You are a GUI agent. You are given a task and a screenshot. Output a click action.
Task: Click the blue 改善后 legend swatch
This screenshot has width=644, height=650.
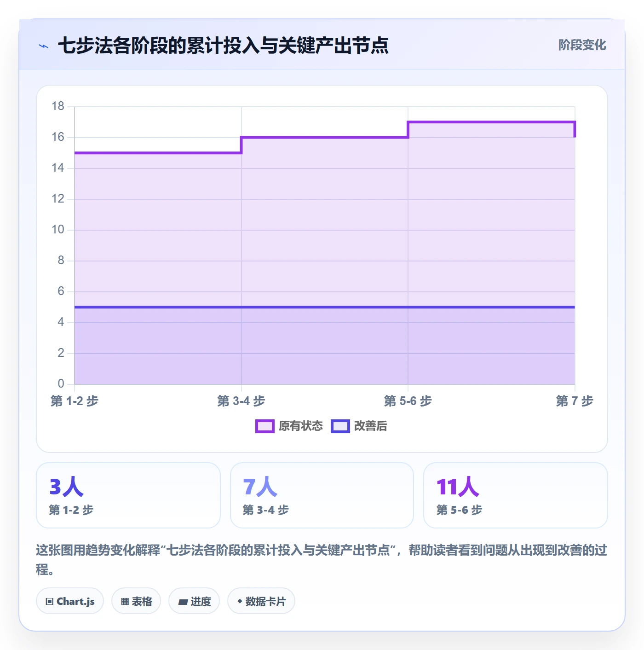click(x=340, y=426)
